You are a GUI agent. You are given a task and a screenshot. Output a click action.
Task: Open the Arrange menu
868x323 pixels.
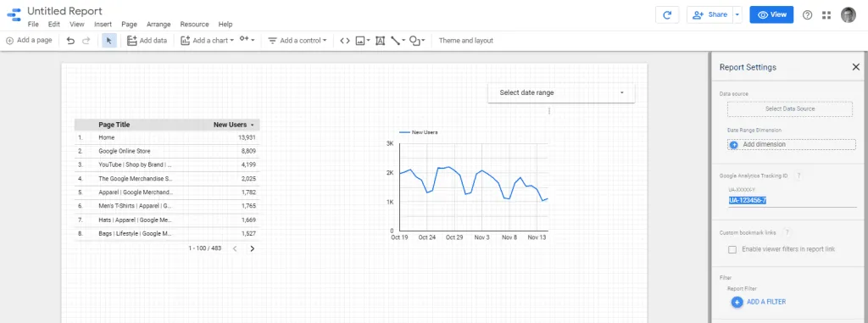(159, 25)
